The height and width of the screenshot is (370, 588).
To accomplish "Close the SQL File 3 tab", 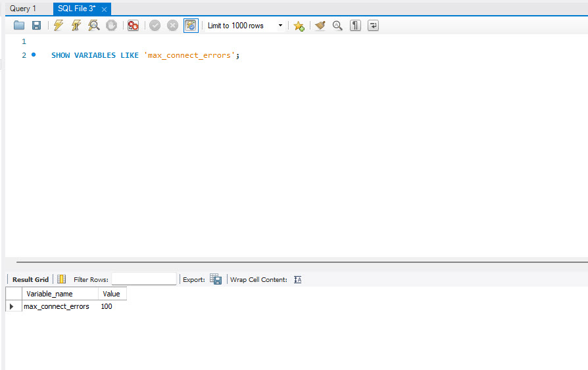I will 104,9.
